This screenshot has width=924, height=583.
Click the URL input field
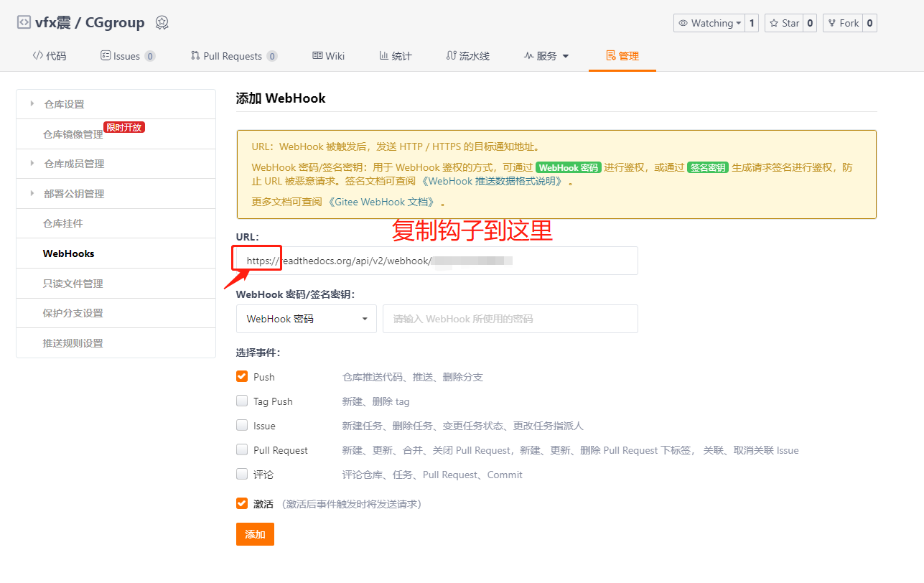pos(437,261)
